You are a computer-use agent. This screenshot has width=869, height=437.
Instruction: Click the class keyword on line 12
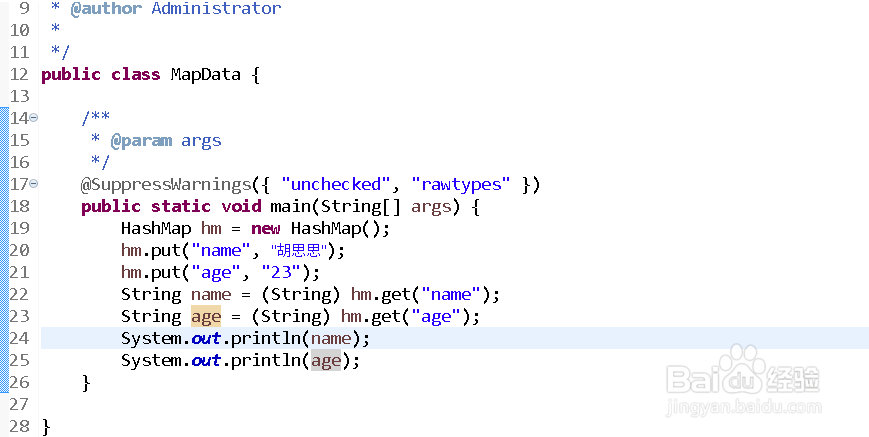(136, 74)
